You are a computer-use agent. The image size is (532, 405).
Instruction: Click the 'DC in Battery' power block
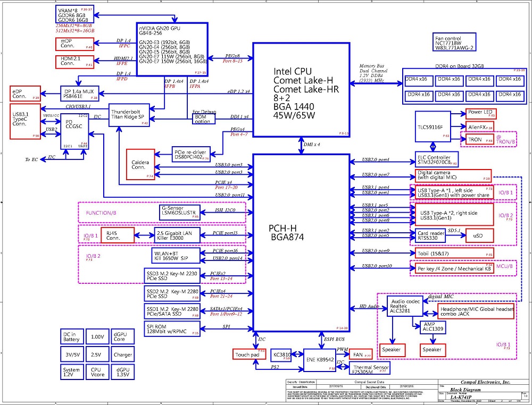point(72,337)
